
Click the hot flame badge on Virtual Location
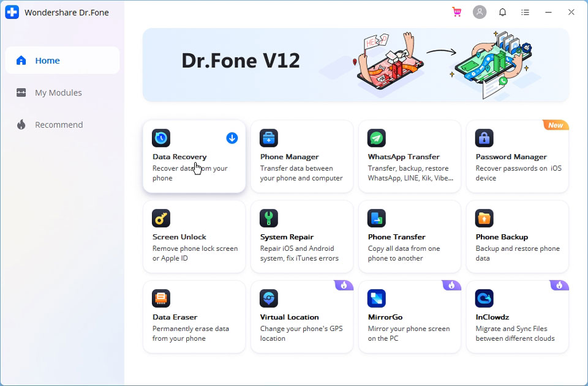(344, 285)
